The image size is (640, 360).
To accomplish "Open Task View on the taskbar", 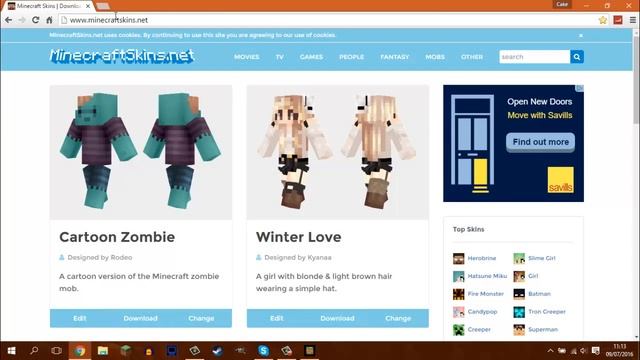I will click(x=57, y=351).
